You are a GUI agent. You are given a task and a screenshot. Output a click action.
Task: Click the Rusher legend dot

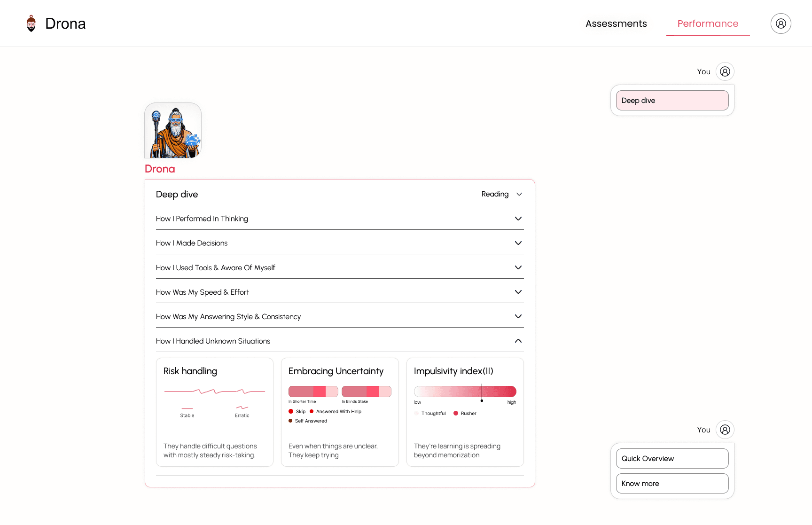(456, 413)
